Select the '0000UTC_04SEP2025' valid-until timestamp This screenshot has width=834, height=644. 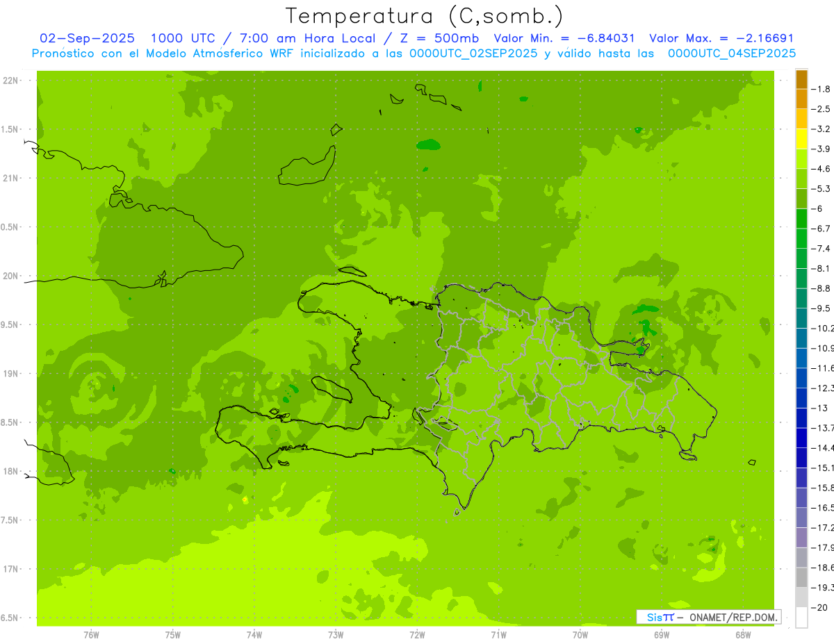[x=732, y=53]
